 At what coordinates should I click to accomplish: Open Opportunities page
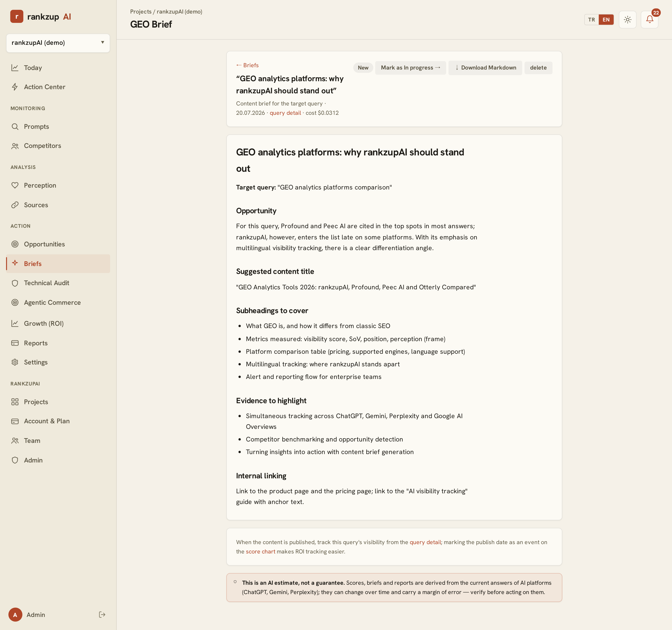click(58, 244)
